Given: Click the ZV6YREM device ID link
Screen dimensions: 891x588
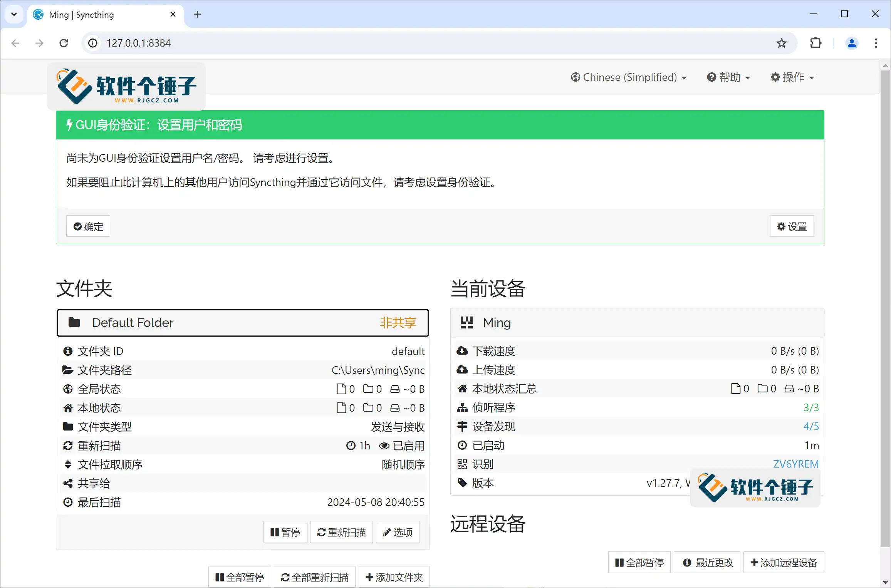Looking at the screenshot, I should point(796,464).
